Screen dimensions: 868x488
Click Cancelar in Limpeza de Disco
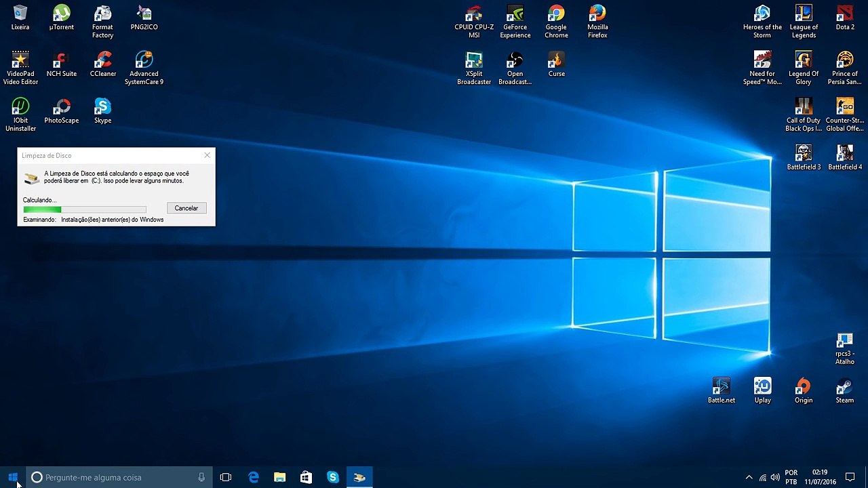[x=186, y=208]
